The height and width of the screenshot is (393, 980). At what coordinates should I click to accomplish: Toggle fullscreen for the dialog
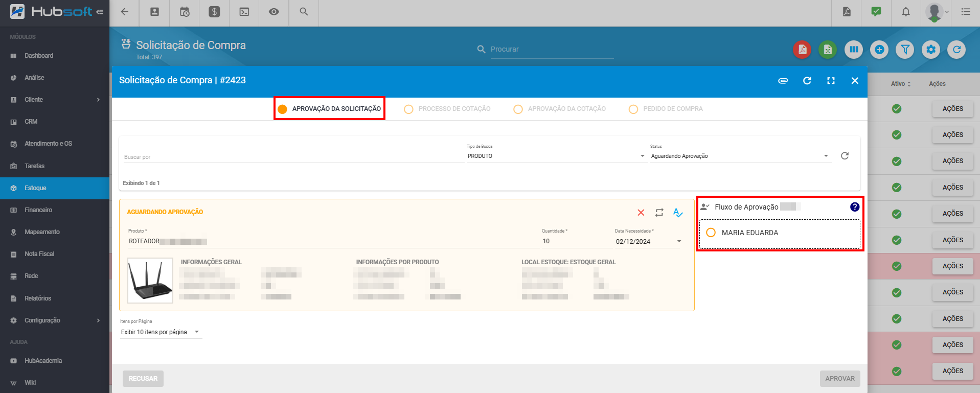[831, 81]
